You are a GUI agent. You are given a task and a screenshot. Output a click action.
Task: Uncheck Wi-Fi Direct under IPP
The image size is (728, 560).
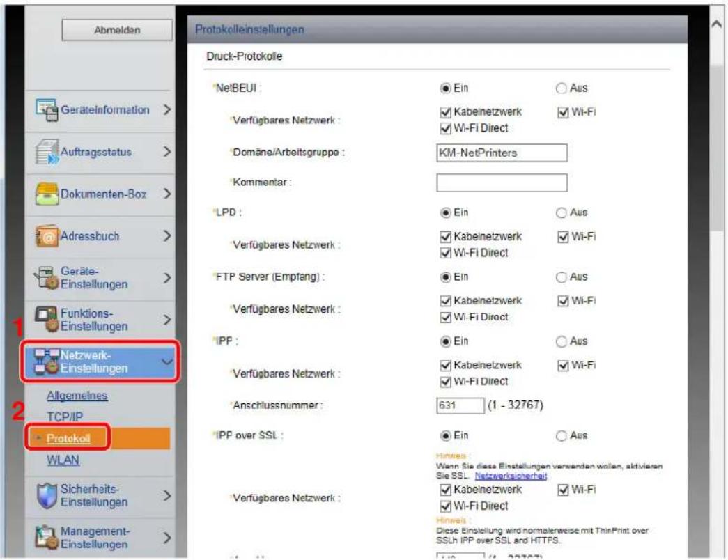click(x=445, y=382)
